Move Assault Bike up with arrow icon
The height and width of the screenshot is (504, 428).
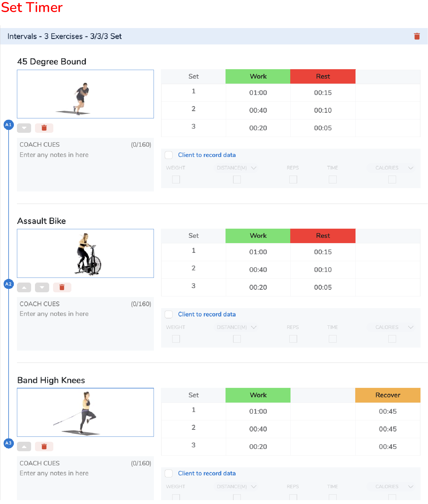pos(24,288)
